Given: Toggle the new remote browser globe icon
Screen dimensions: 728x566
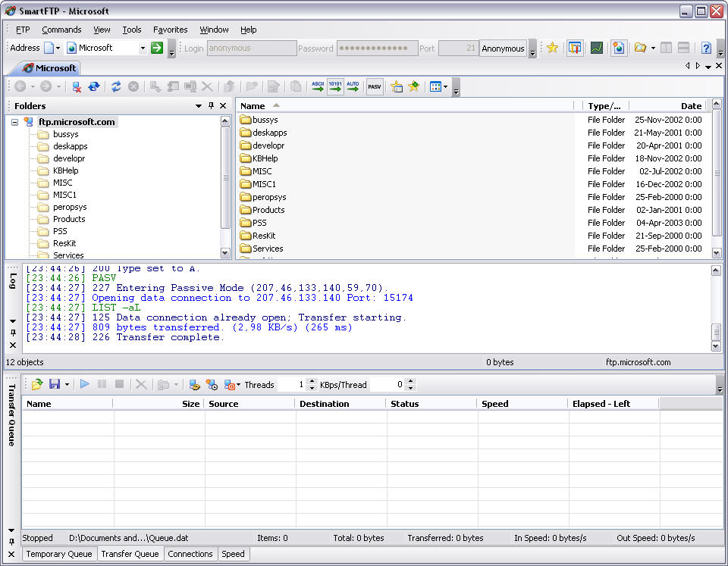Looking at the screenshot, I should (619, 48).
